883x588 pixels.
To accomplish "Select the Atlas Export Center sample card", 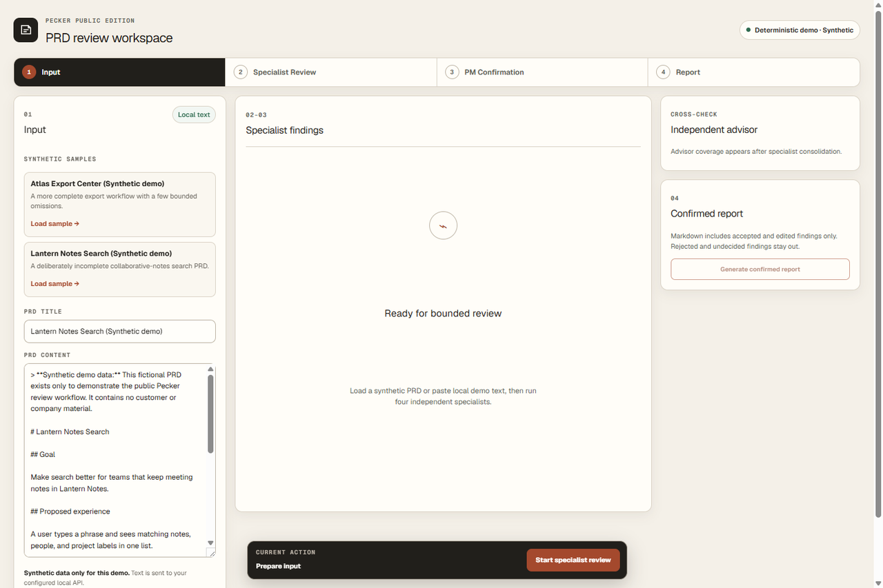I will point(119,204).
